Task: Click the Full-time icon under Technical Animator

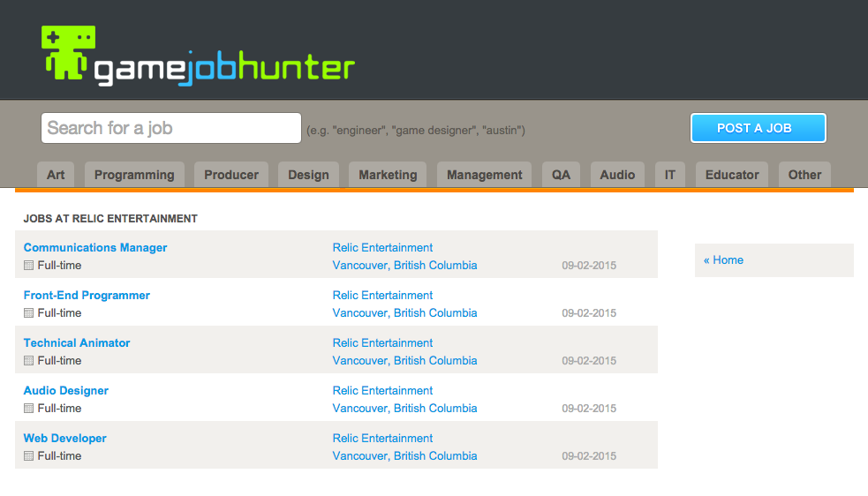Action: [28, 361]
